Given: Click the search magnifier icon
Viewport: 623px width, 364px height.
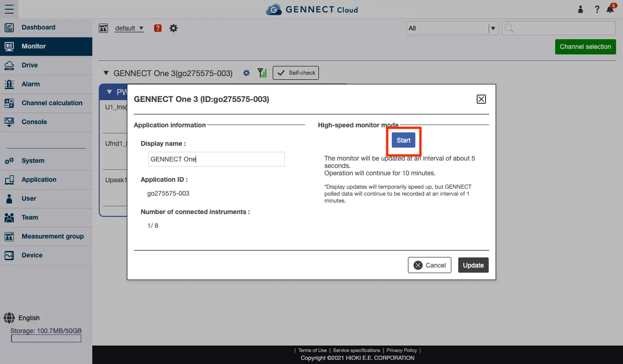Looking at the screenshot, I should 509,28.
